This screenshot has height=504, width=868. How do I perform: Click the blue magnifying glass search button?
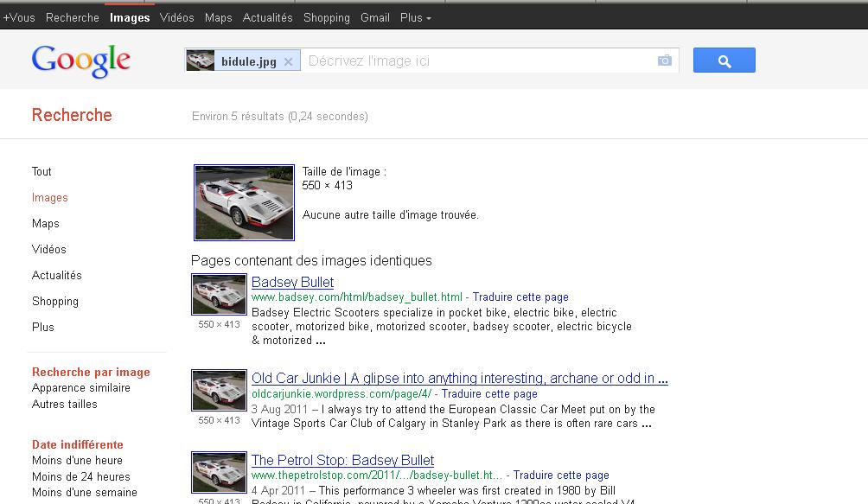pos(724,61)
